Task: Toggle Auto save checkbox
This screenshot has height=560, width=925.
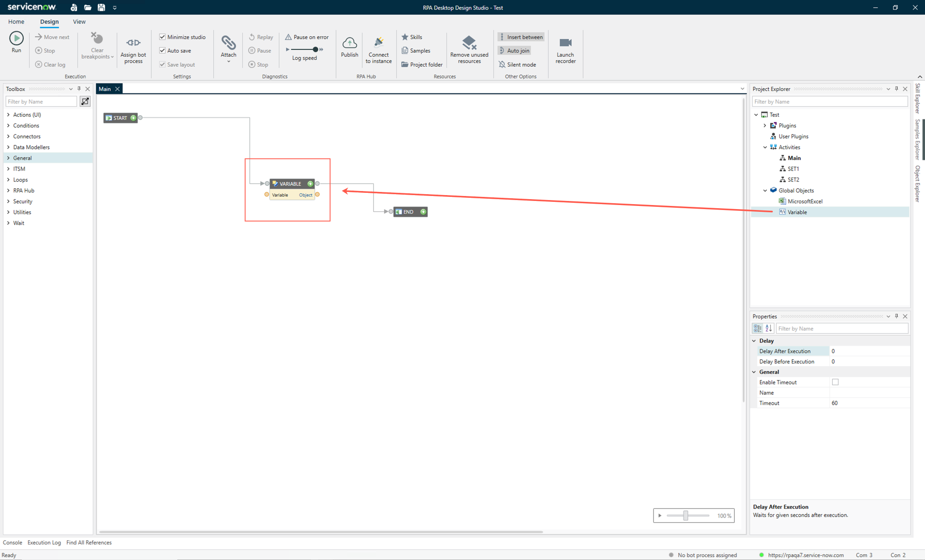Action: coord(162,51)
